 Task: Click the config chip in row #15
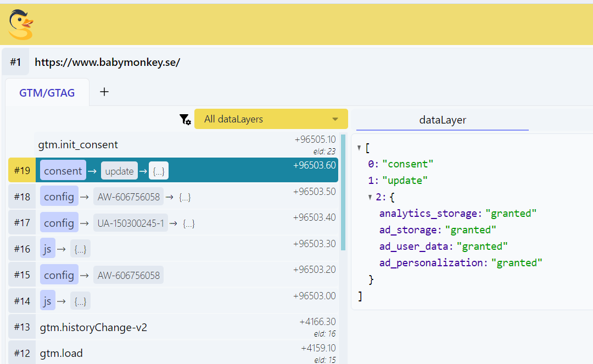(59, 275)
